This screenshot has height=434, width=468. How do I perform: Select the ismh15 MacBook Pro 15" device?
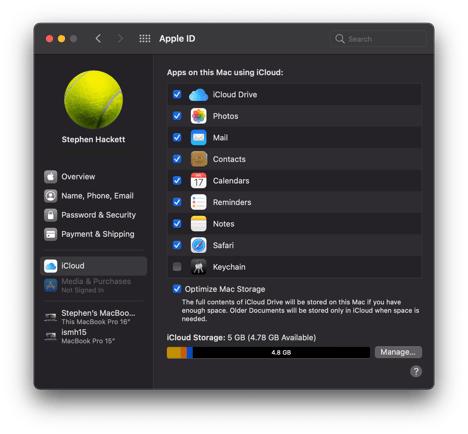click(93, 336)
